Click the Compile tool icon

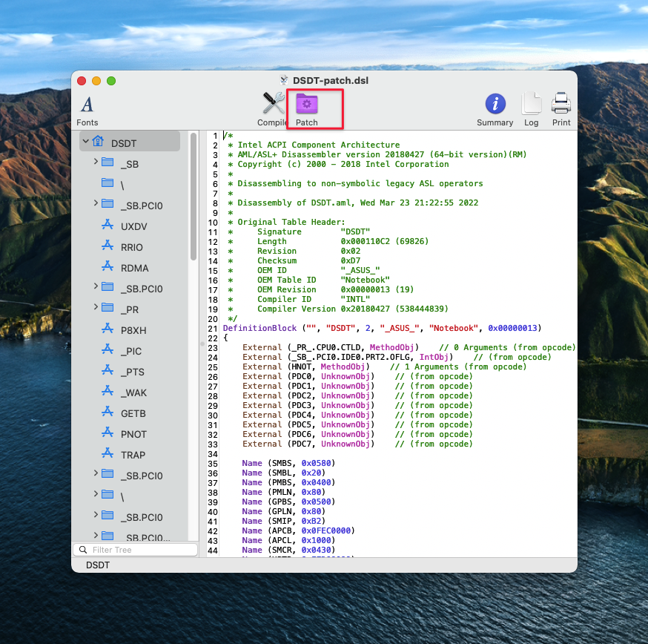pyautogui.click(x=274, y=104)
